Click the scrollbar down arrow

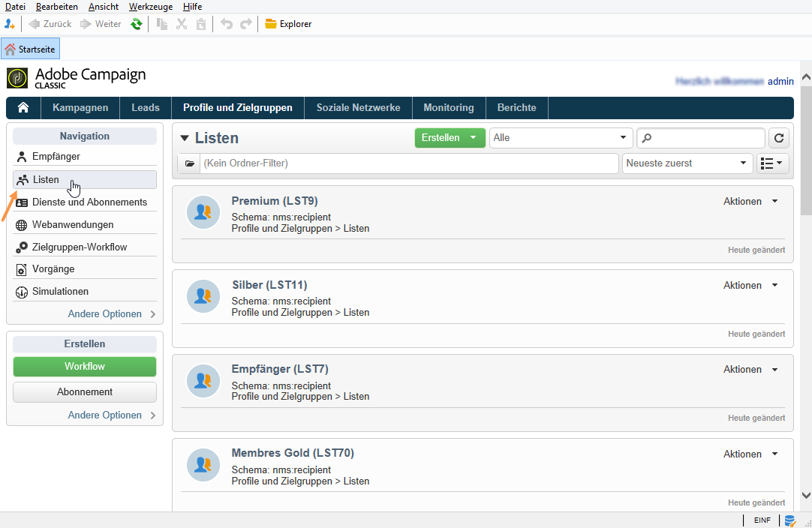(x=806, y=496)
